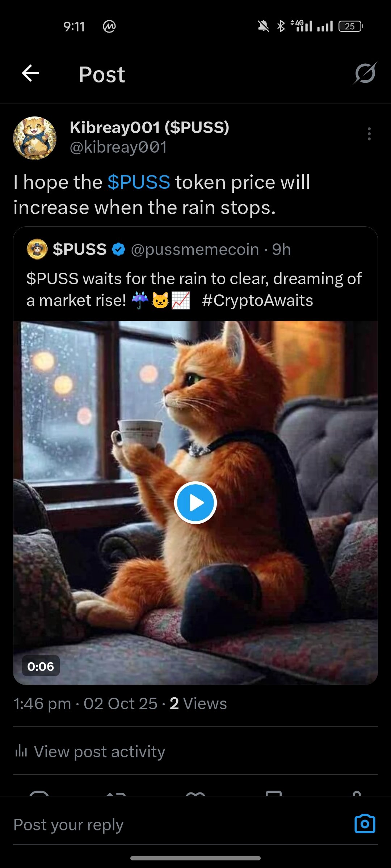Tap the 2 Views count
The height and width of the screenshot is (868, 391).
[x=198, y=704]
